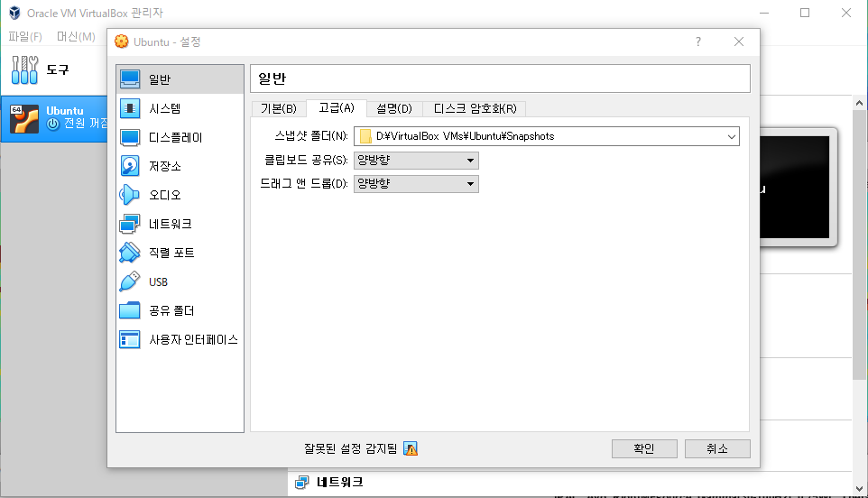Click the Ubuntu settings dialog gear icon
868x498 pixels.
[x=121, y=41]
